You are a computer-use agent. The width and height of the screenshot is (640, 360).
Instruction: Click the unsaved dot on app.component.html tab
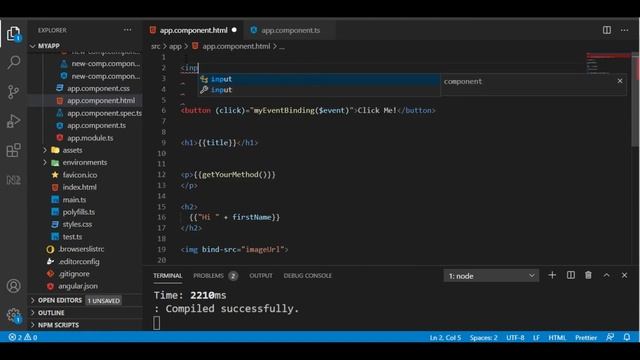(234, 30)
